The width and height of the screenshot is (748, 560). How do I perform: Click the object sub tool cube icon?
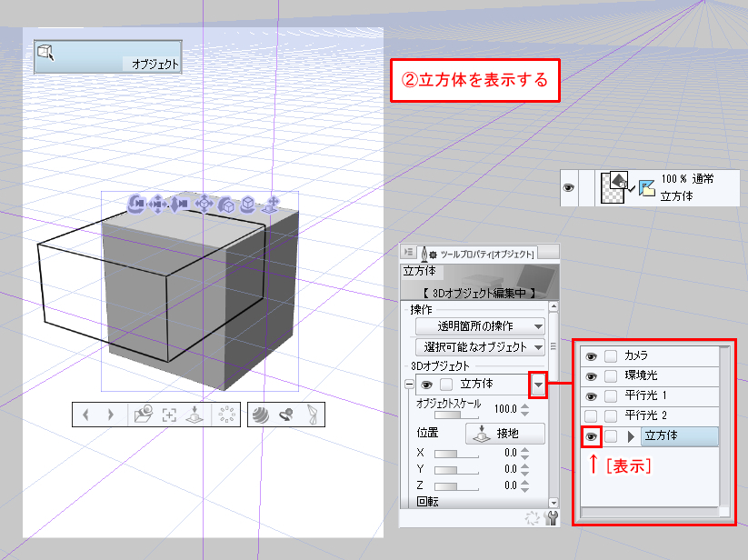click(45, 53)
